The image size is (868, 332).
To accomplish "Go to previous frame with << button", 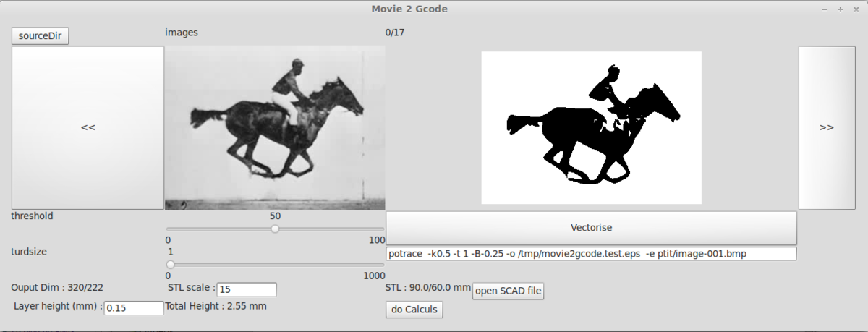I will pyautogui.click(x=88, y=128).
